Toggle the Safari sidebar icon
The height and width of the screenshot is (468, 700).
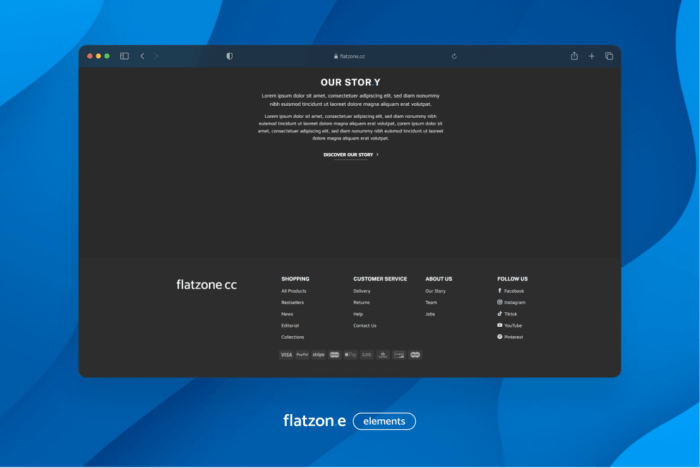pyautogui.click(x=125, y=56)
